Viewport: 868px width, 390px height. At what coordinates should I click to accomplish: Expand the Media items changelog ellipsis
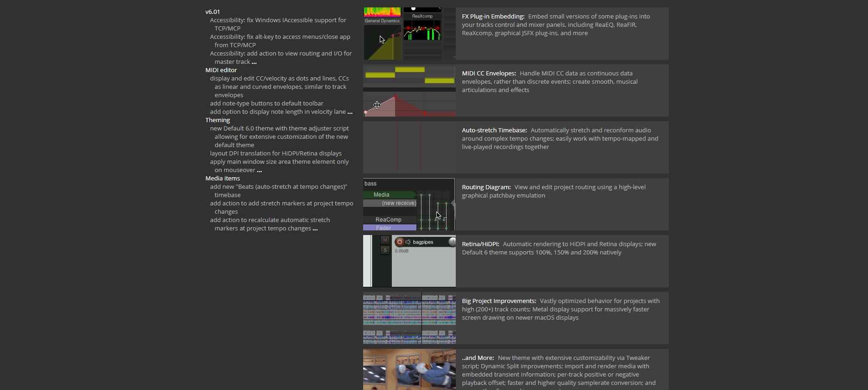pyautogui.click(x=315, y=229)
